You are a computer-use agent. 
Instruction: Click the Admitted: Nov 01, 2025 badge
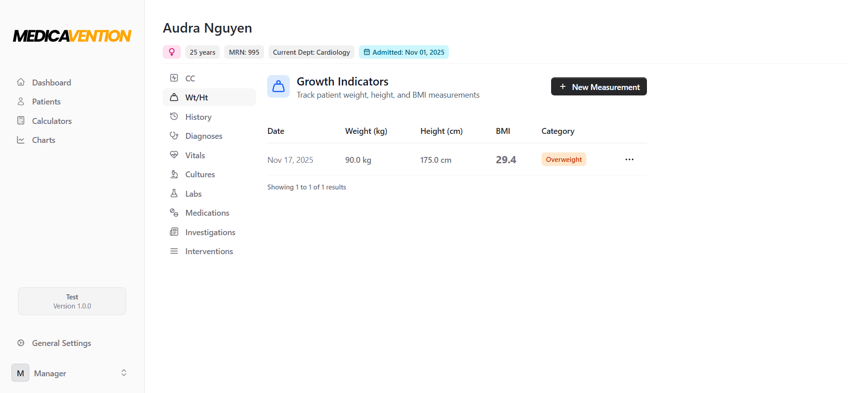(404, 52)
